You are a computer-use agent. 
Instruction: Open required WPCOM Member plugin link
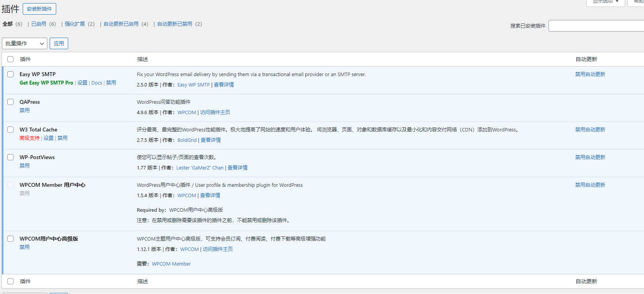171,264
